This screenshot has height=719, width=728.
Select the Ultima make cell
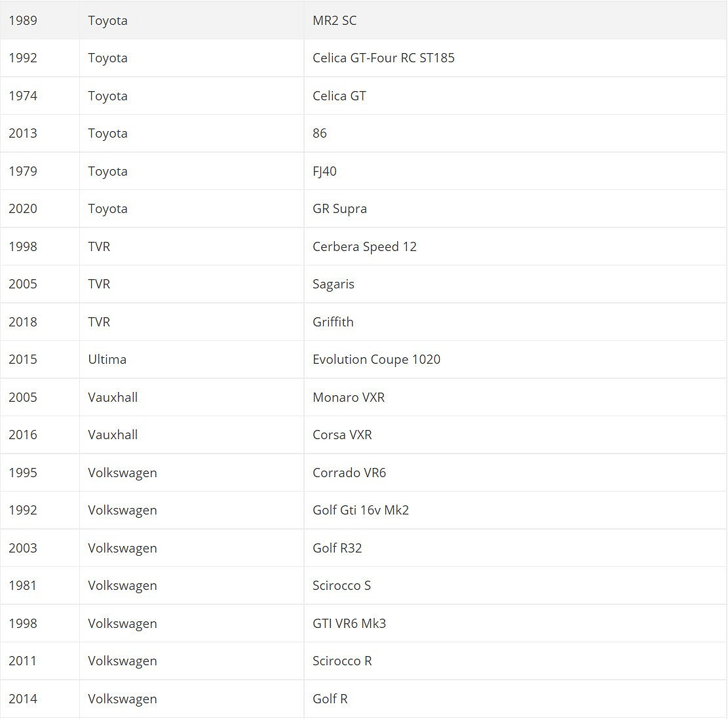[x=107, y=359]
